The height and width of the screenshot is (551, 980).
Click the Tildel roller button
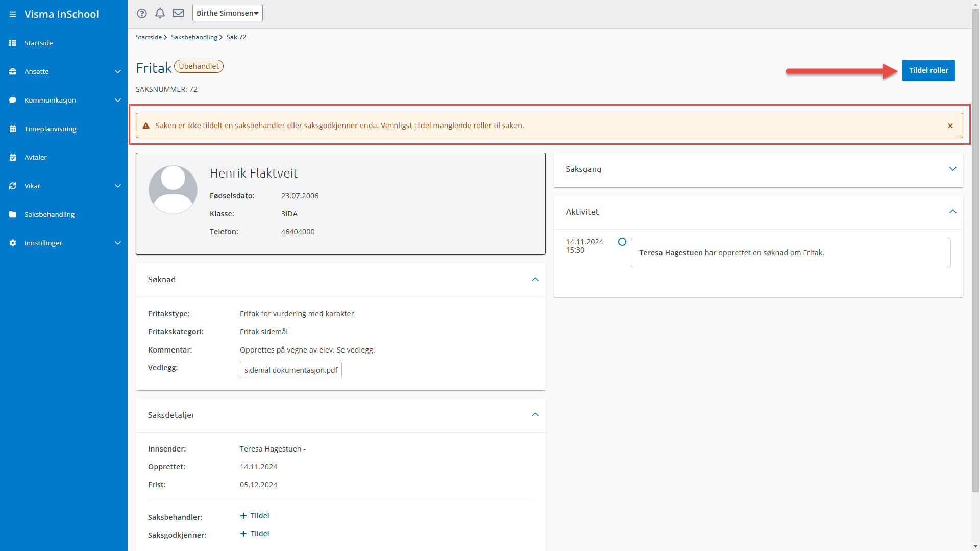click(928, 70)
